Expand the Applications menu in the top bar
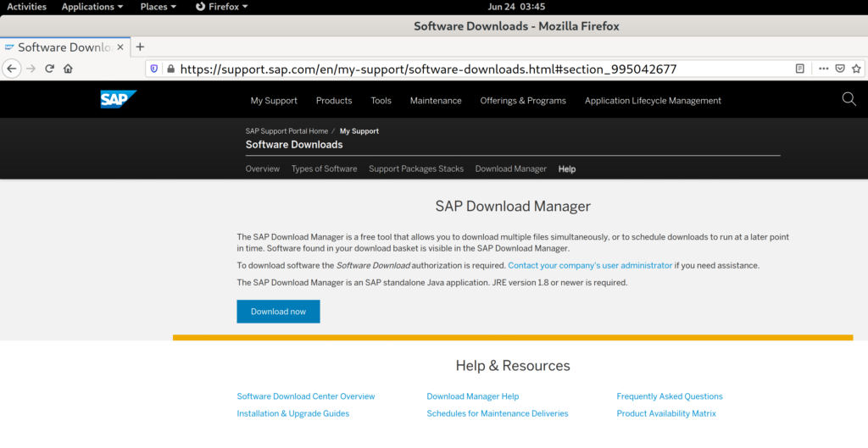This screenshot has width=868, height=448. [x=92, y=7]
